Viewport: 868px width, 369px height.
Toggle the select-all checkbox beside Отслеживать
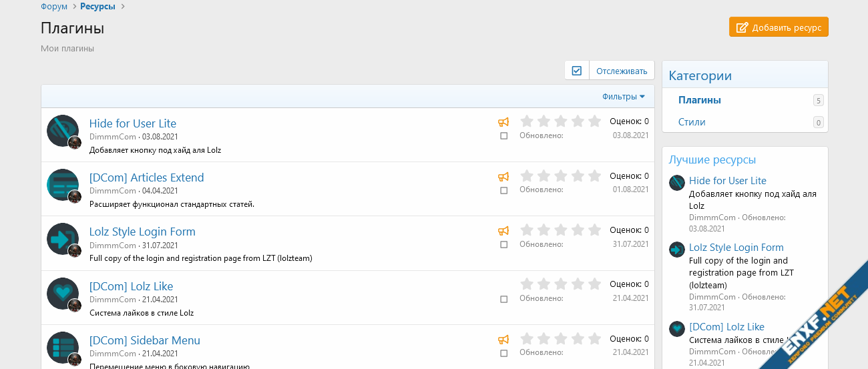(x=577, y=71)
